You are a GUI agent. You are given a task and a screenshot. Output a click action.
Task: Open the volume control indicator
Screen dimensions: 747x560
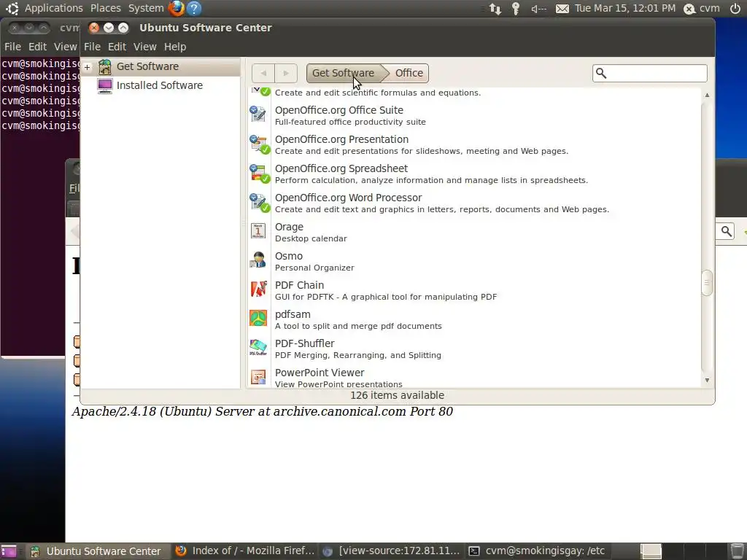coord(539,9)
